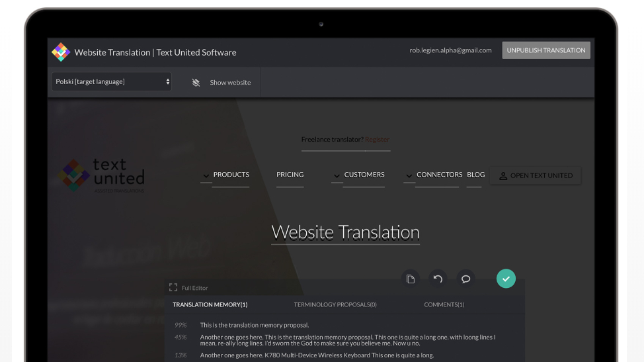Open the Products menu item
Image resolution: width=644 pixels, height=362 pixels.
coord(231,175)
